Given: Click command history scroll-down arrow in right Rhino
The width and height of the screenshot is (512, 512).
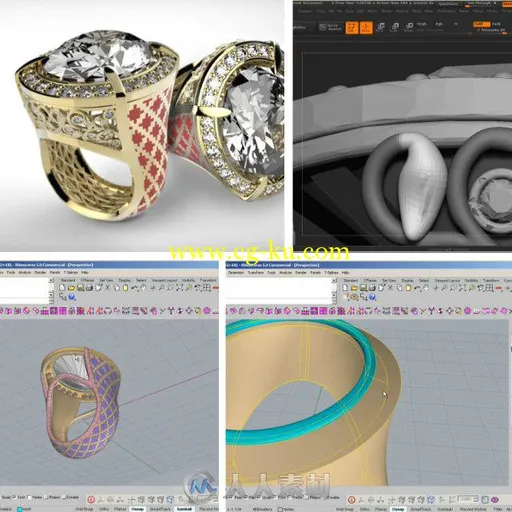Looking at the screenshot, I should (334, 295).
